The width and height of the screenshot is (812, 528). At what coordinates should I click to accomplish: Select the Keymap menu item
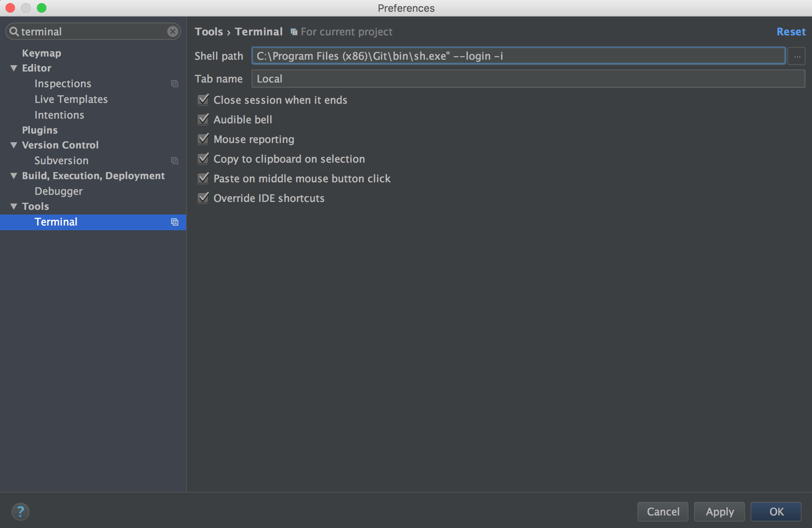(42, 53)
